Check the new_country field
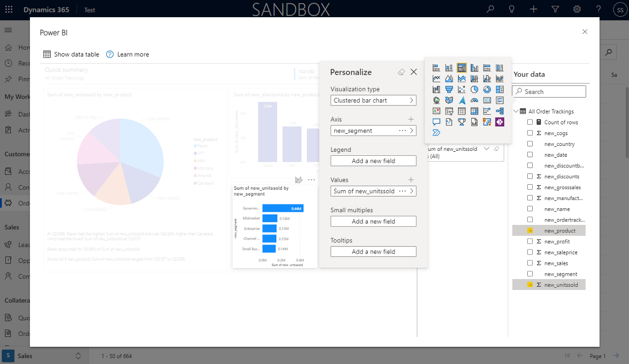This screenshot has height=364, width=629. pyautogui.click(x=530, y=144)
